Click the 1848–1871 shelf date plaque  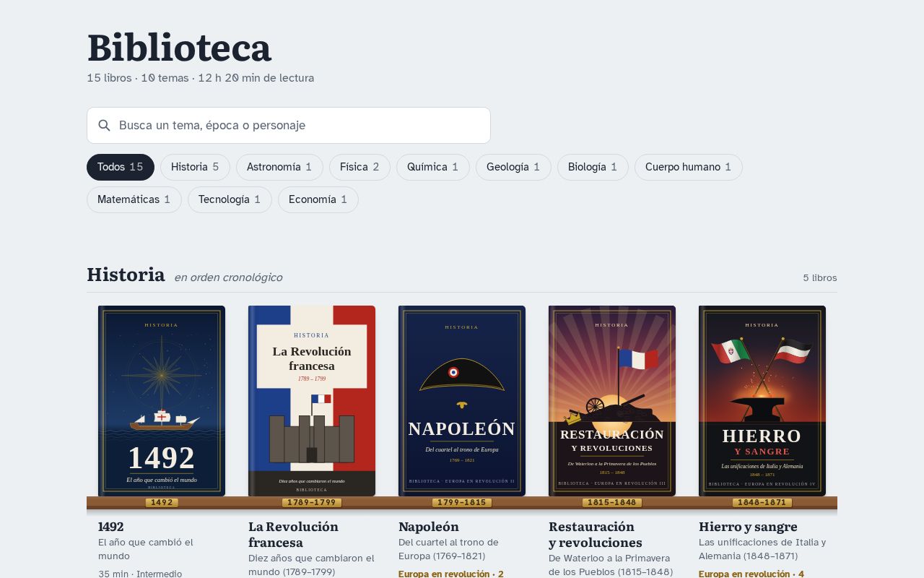click(x=762, y=503)
